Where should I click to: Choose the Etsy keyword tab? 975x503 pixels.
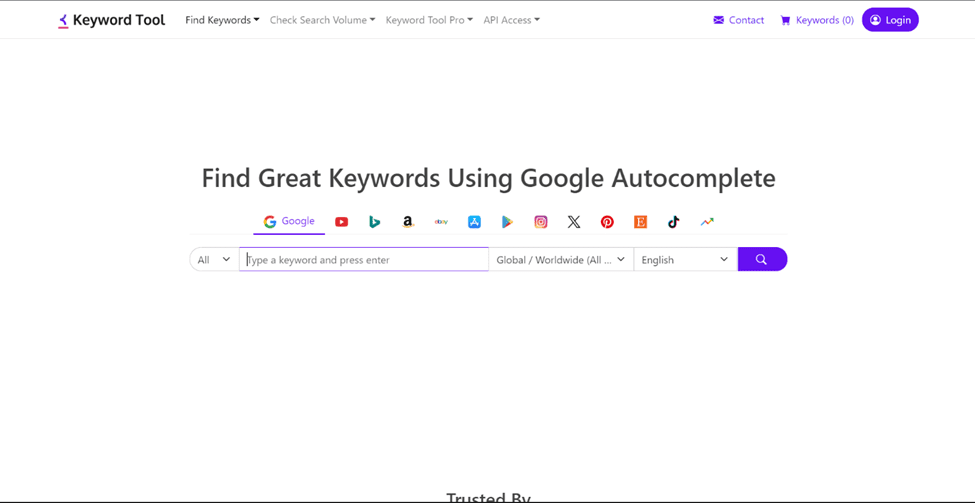point(640,222)
